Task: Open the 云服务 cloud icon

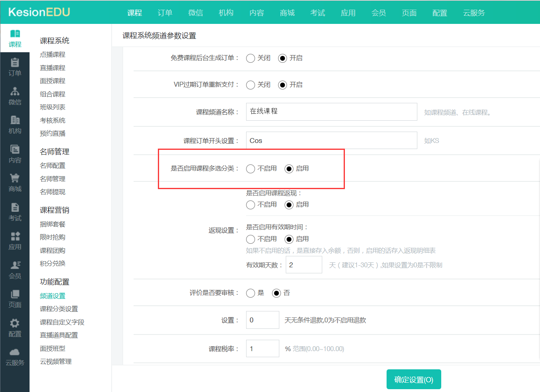Action: tap(15, 352)
